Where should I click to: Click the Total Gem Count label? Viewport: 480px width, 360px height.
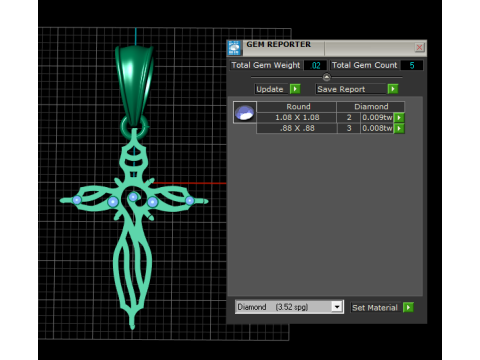pyautogui.click(x=364, y=65)
